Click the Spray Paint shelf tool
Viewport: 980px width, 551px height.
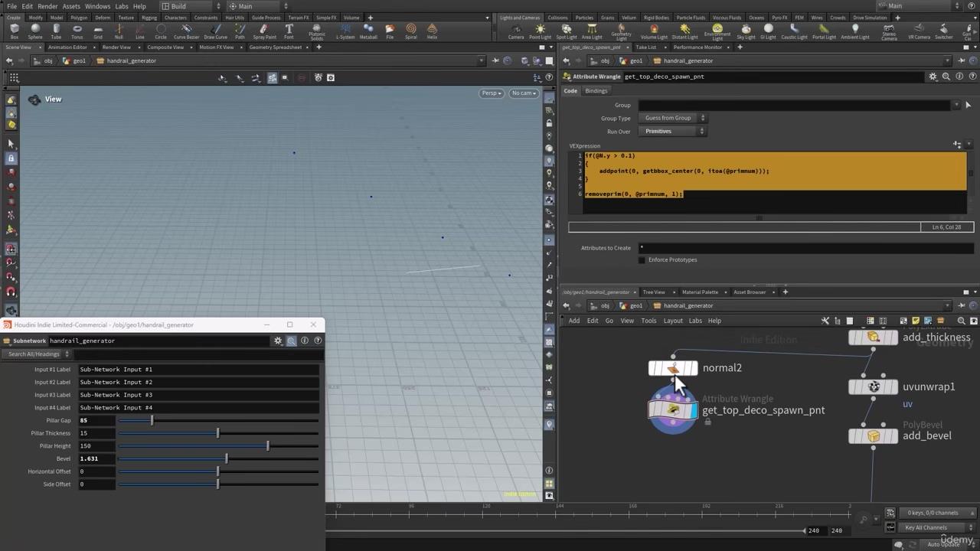264,31
